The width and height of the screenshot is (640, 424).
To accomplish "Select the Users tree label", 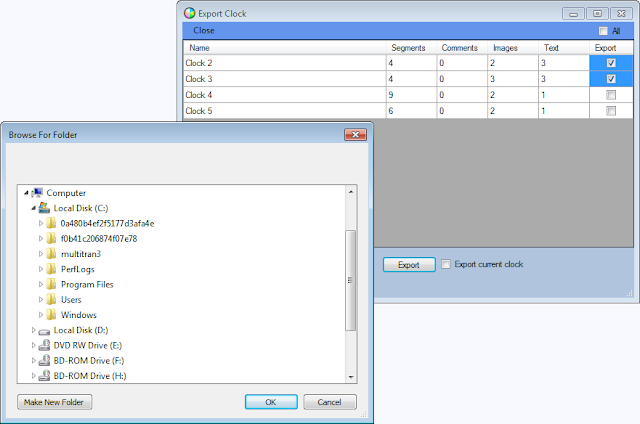I will click(71, 300).
